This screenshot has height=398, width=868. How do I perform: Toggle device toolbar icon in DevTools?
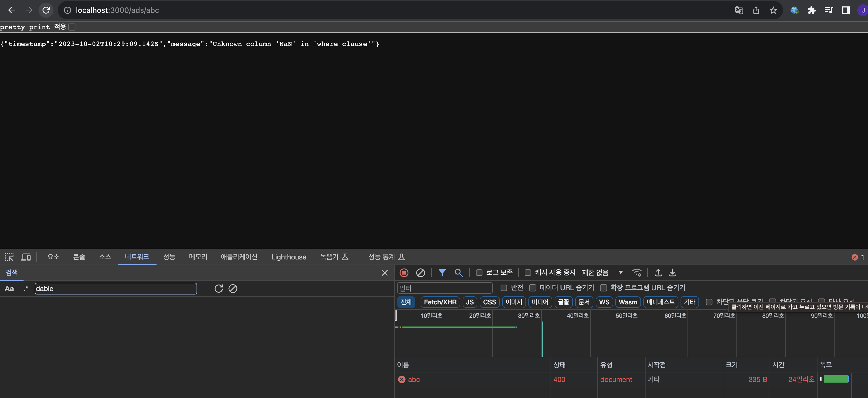pos(26,257)
